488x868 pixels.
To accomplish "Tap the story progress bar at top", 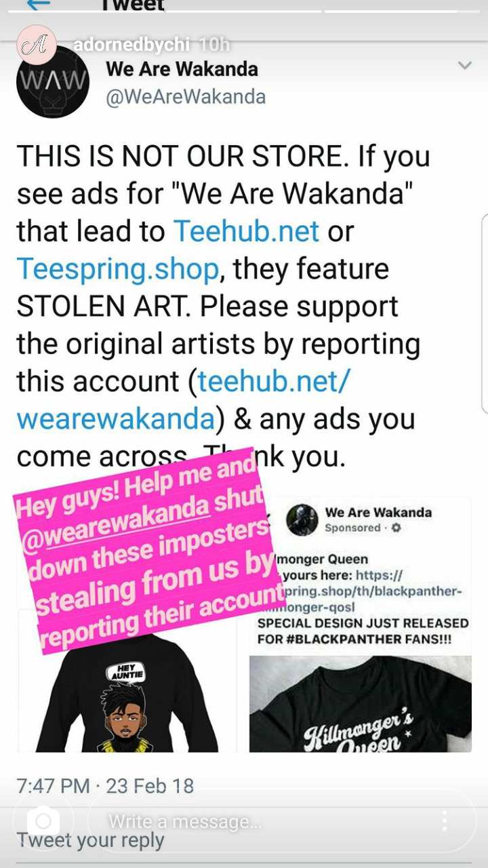I will [244, 11].
